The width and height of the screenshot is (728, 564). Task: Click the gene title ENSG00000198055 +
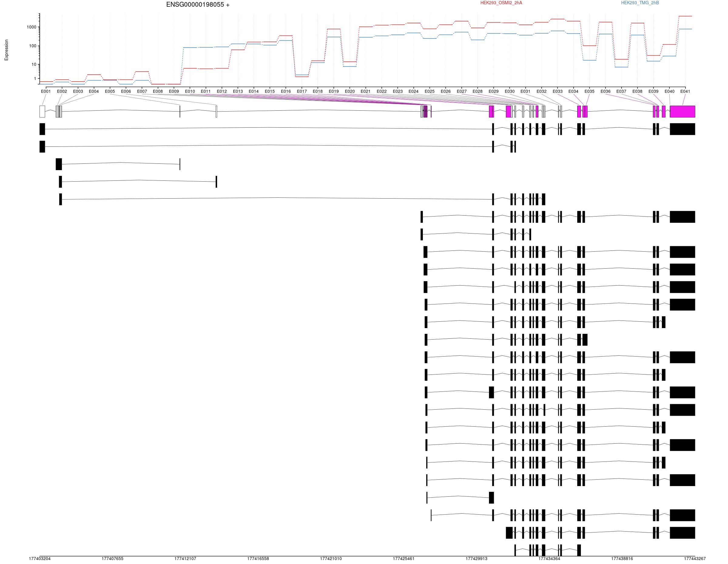(198, 5)
